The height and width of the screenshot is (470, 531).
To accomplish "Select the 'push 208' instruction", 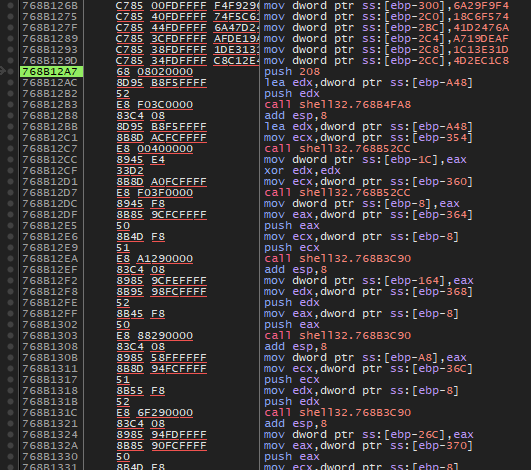I will [292, 72].
